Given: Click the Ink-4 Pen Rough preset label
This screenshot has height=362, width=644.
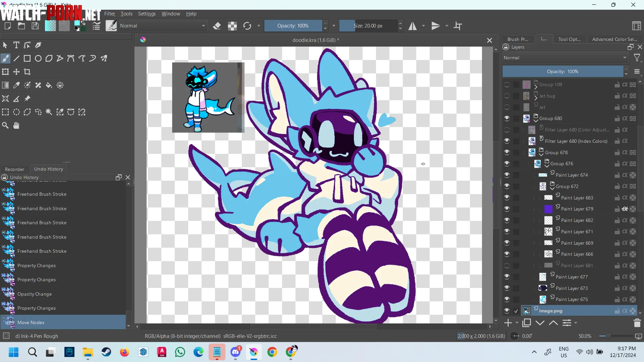Looking at the screenshot, I should tap(37, 336).
